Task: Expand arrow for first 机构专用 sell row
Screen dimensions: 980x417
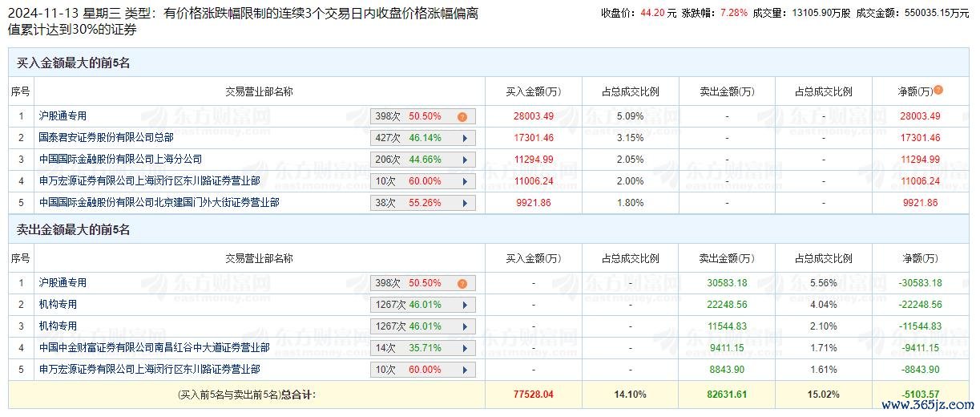Action: pos(465,306)
